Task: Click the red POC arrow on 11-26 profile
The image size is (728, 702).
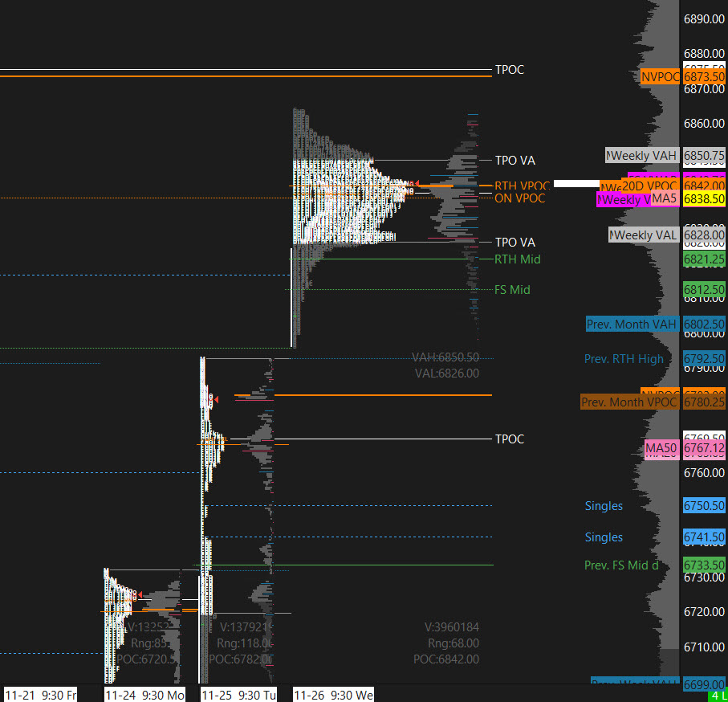Action: coord(416,185)
